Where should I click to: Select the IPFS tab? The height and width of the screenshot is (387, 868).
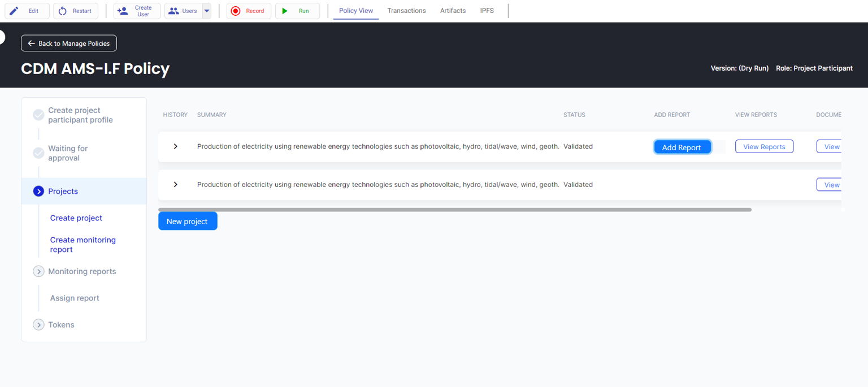487,11
